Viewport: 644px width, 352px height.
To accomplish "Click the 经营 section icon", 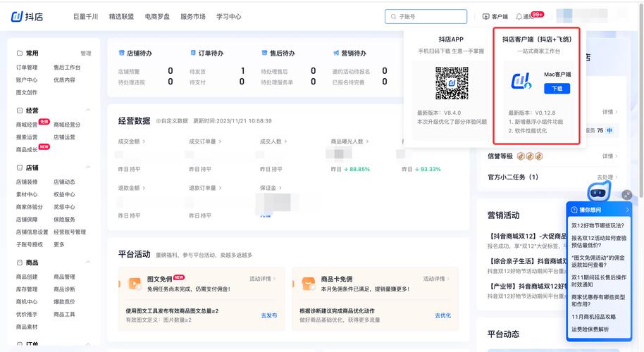I will coord(19,111).
